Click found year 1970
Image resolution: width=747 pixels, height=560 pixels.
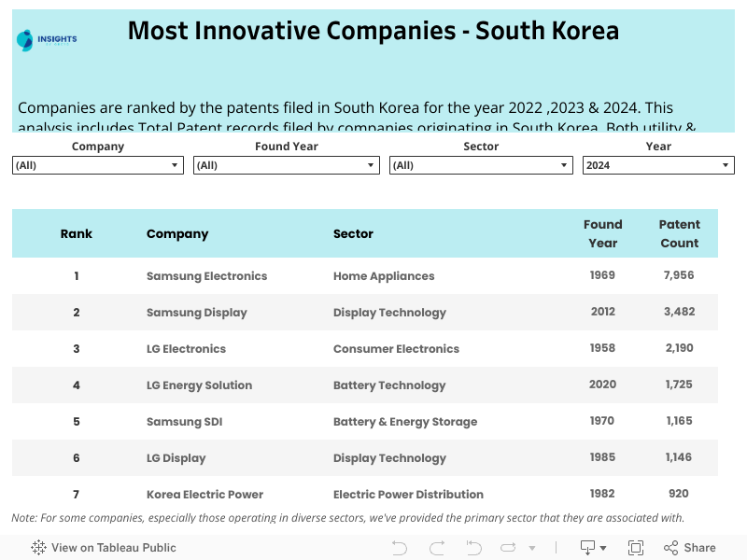(602, 421)
